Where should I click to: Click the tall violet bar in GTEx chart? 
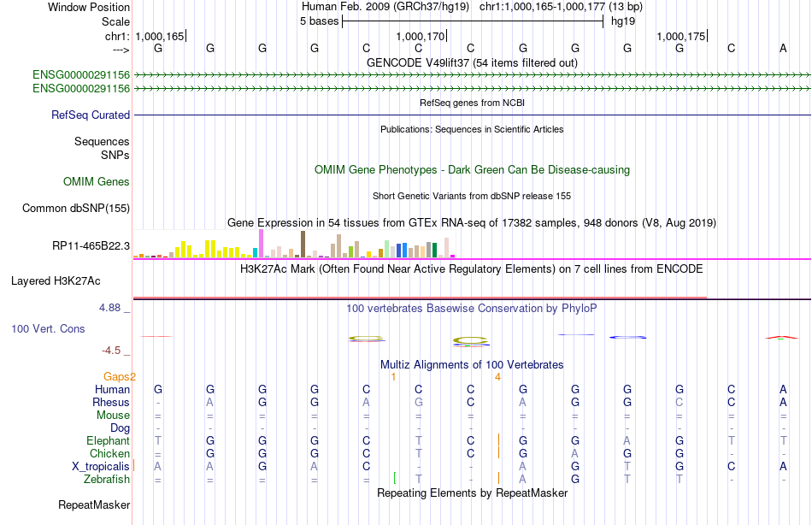pos(261,244)
